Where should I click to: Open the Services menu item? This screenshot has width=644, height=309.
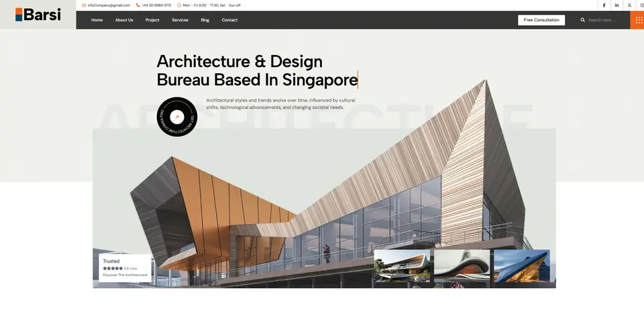(x=180, y=19)
